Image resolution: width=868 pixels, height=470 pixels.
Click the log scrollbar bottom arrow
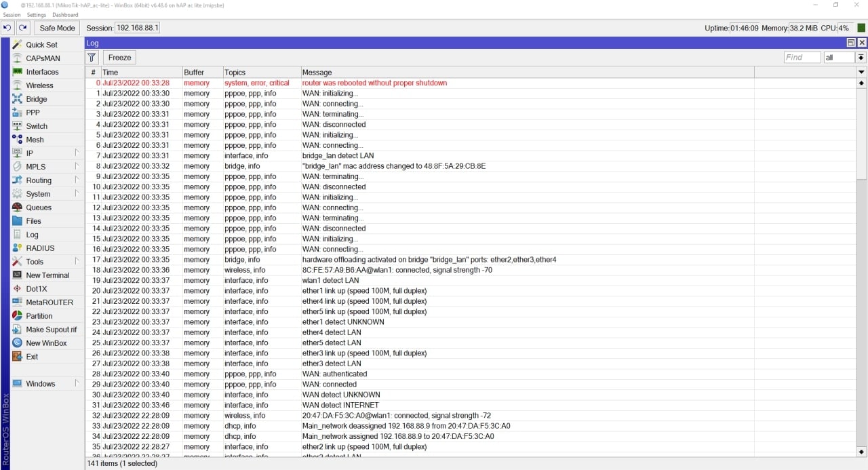(861, 452)
